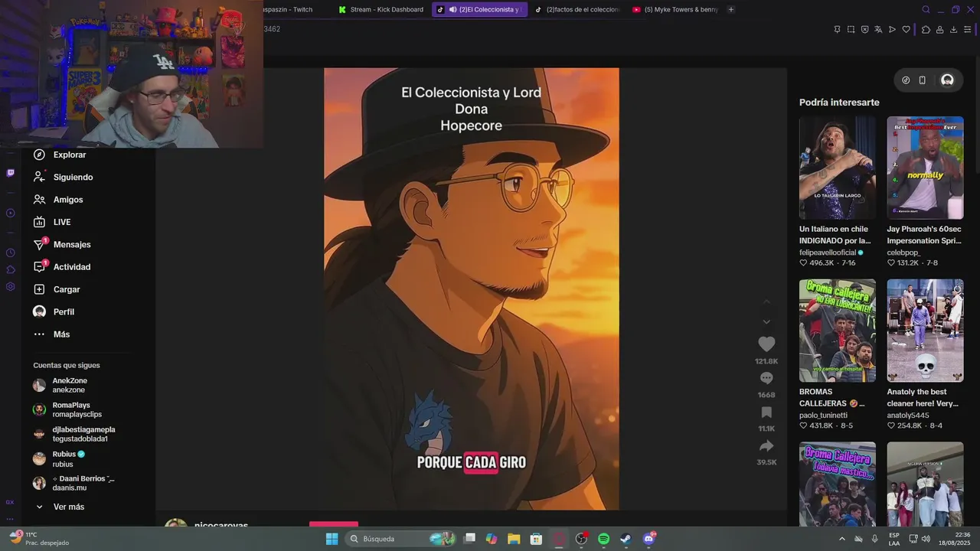Open File Explorer from the taskbar
Image resolution: width=980 pixels, height=551 pixels.
click(x=514, y=539)
